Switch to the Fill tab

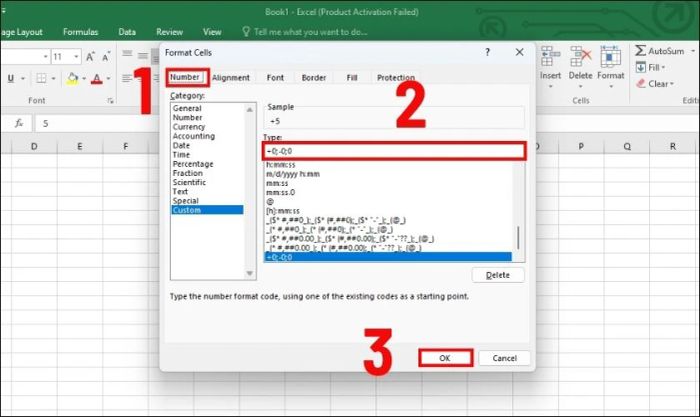[352, 78]
